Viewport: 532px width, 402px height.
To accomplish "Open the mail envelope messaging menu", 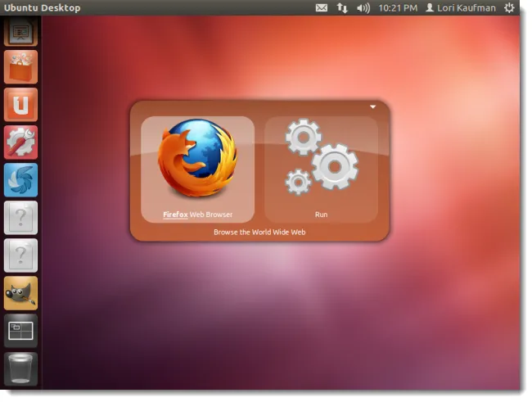I will 322,8.
